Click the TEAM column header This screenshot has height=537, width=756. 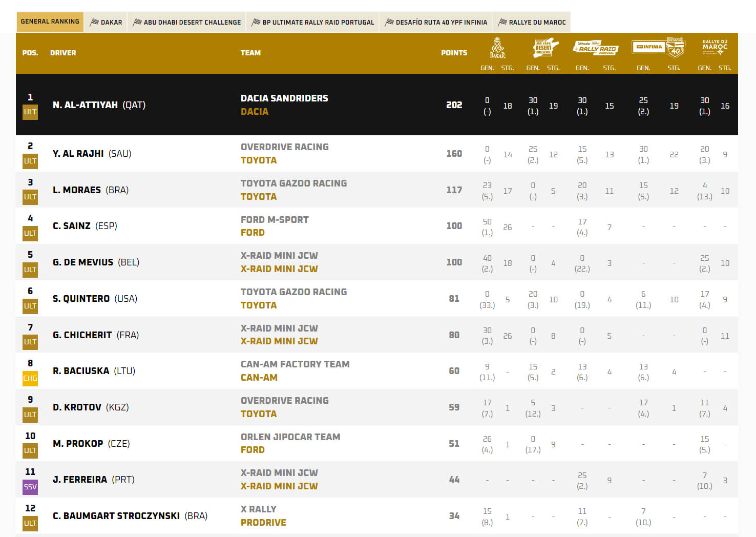point(250,53)
